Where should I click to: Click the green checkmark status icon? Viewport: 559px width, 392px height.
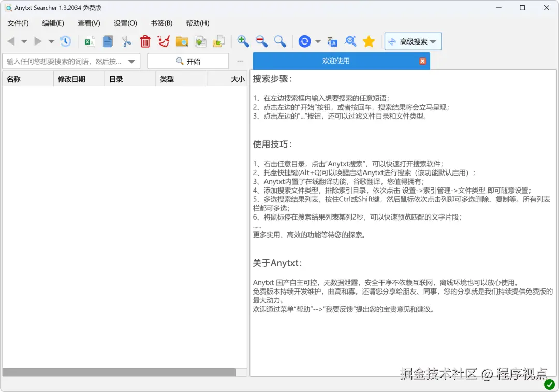549,384
